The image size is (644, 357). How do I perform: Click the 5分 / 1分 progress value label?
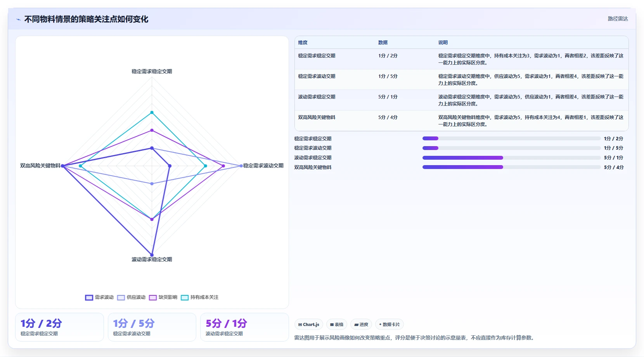point(614,158)
